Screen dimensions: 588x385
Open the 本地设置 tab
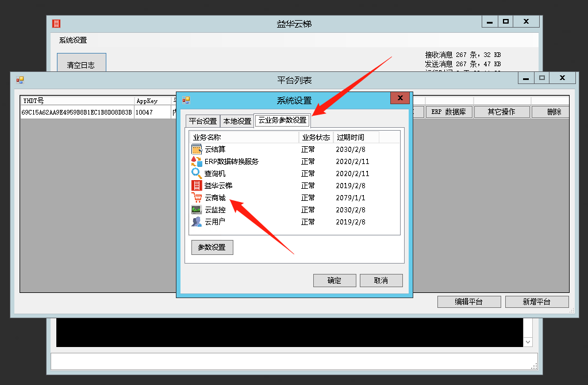tap(237, 121)
